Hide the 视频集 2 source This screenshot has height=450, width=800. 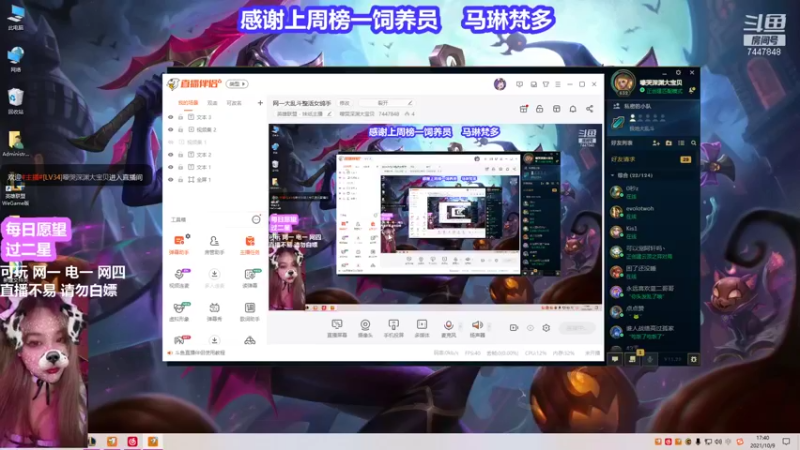point(171,130)
